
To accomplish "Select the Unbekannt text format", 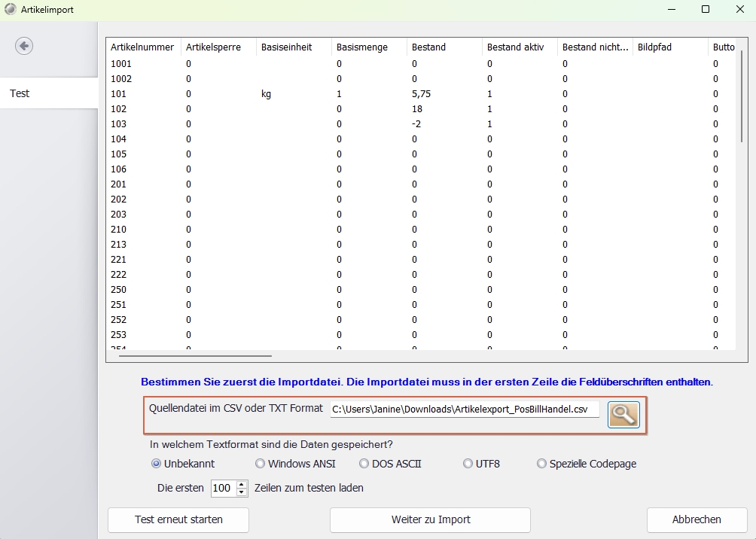I will click(157, 464).
